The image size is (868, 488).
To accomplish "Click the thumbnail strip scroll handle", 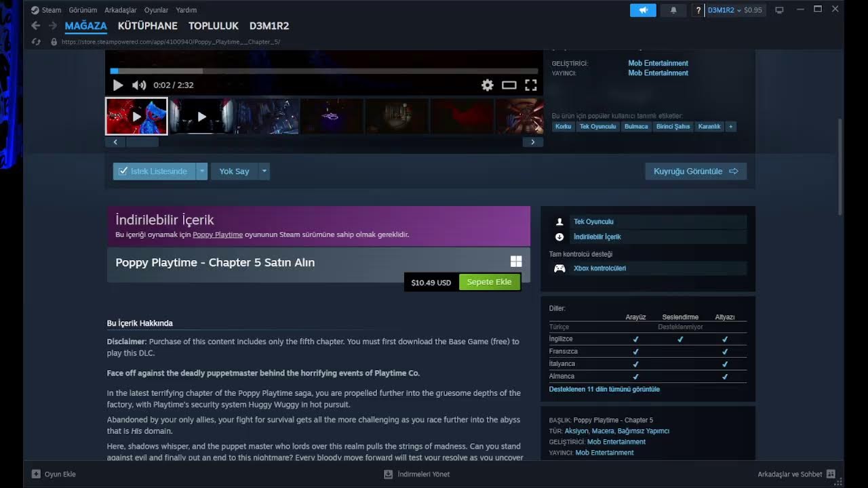I will (142, 142).
